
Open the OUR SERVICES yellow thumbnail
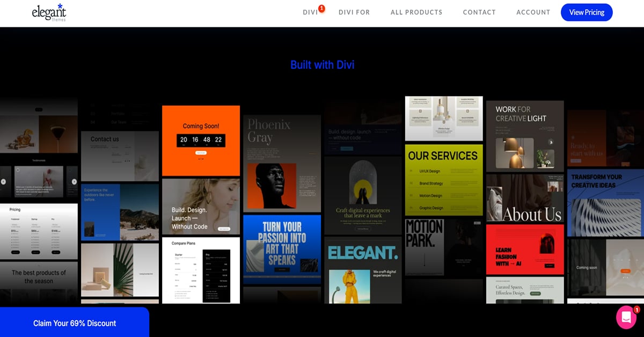[x=444, y=180]
